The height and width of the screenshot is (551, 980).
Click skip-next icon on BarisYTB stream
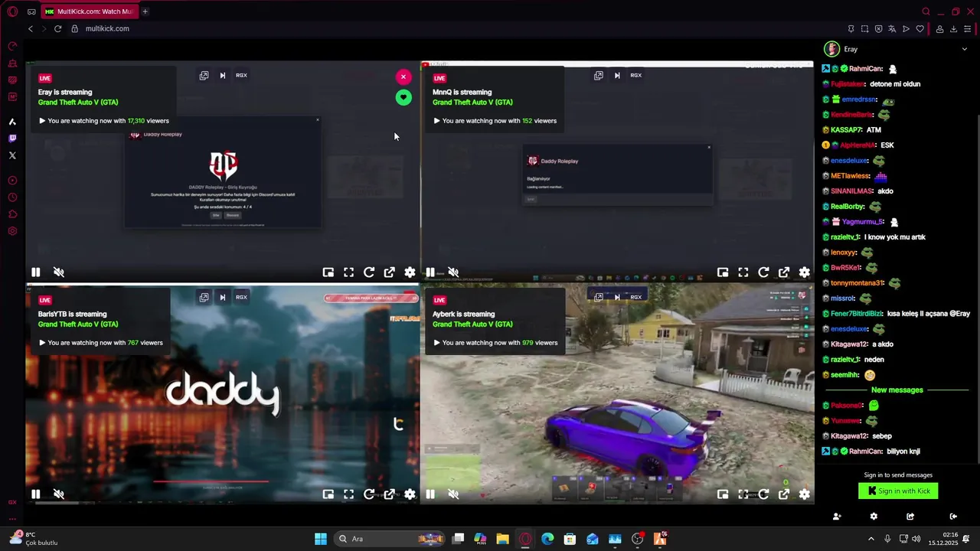point(223,297)
